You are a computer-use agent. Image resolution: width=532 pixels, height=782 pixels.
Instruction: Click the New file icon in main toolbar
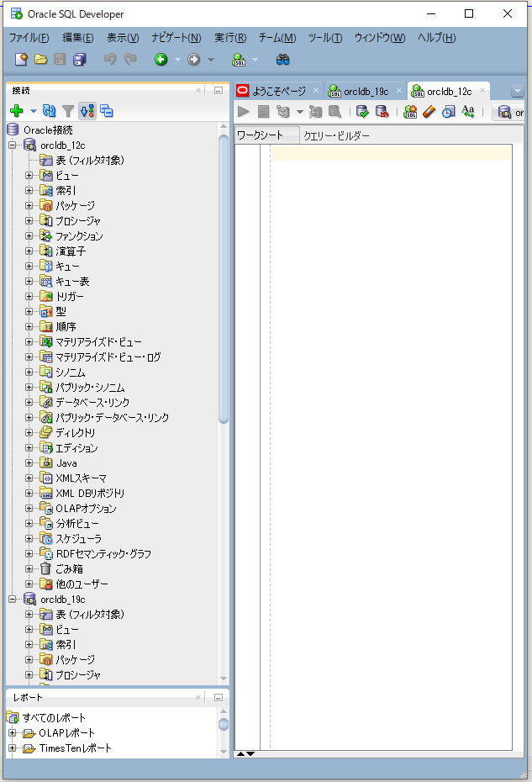(x=21, y=60)
